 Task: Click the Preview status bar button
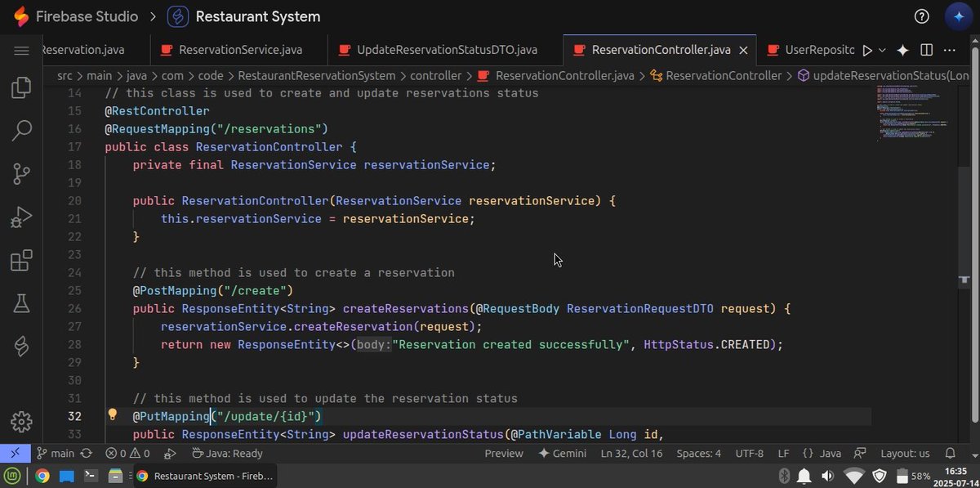(504, 453)
